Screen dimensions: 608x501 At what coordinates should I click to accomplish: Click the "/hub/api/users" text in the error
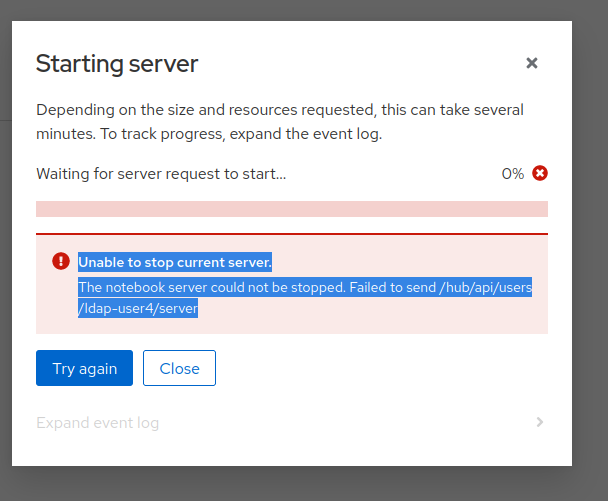click(x=483, y=288)
